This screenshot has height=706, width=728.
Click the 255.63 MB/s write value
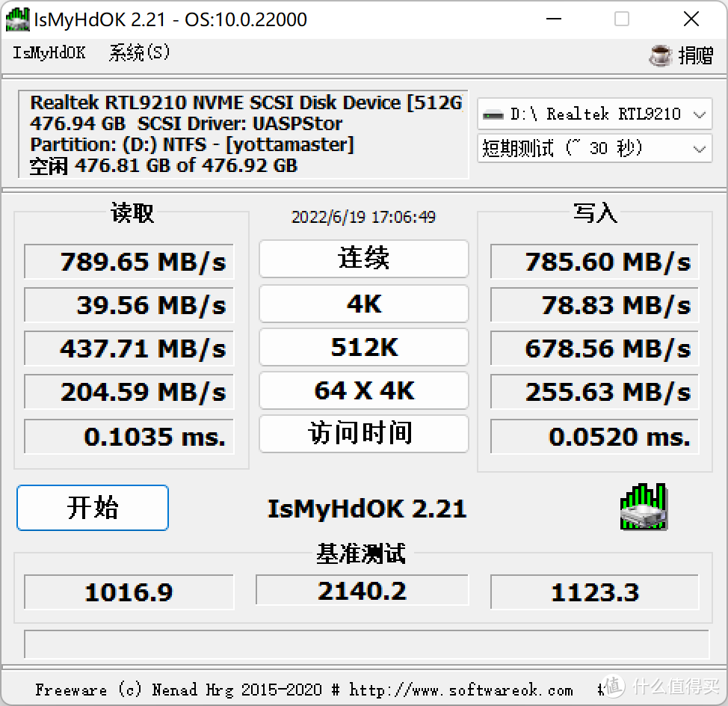(x=595, y=392)
